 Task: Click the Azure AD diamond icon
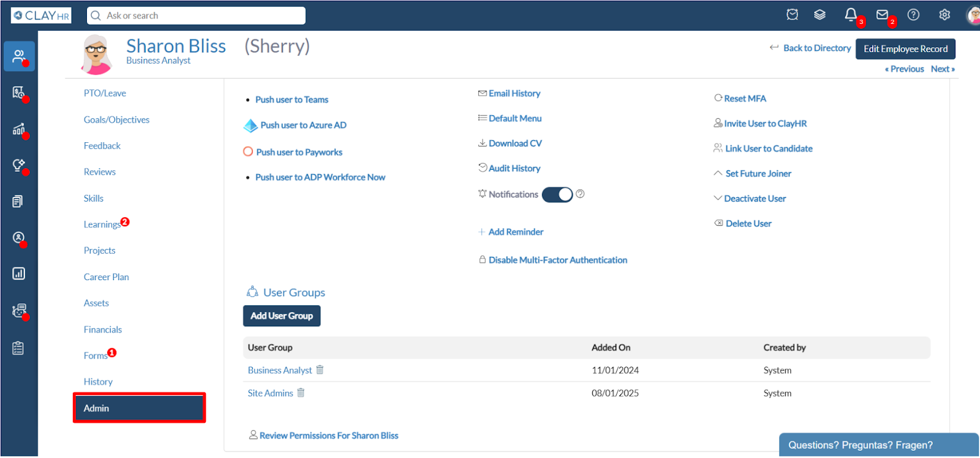pyautogui.click(x=251, y=126)
